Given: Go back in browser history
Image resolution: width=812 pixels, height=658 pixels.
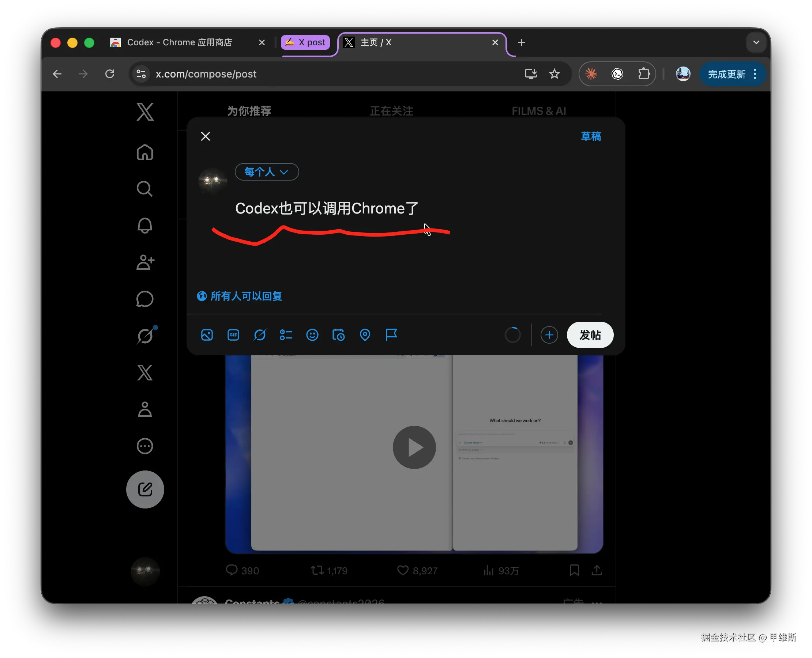Looking at the screenshot, I should coord(57,74).
